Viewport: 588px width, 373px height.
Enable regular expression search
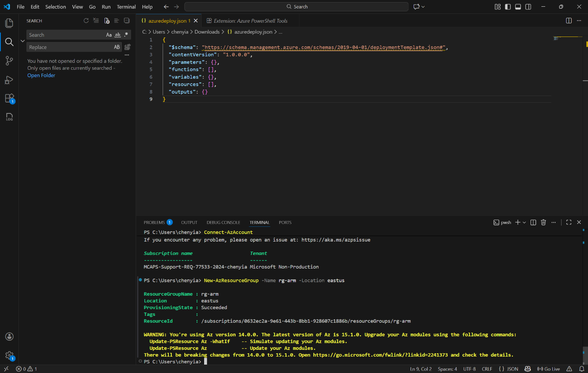(x=126, y=34)
